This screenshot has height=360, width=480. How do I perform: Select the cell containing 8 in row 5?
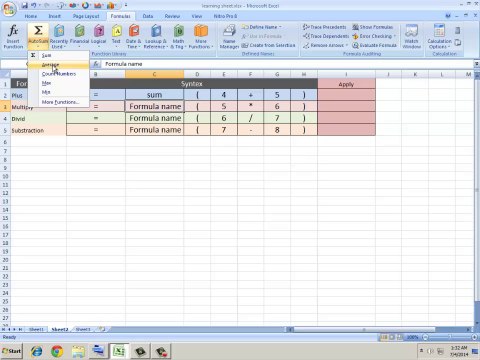pyautogui.click(x=277, y=130)
